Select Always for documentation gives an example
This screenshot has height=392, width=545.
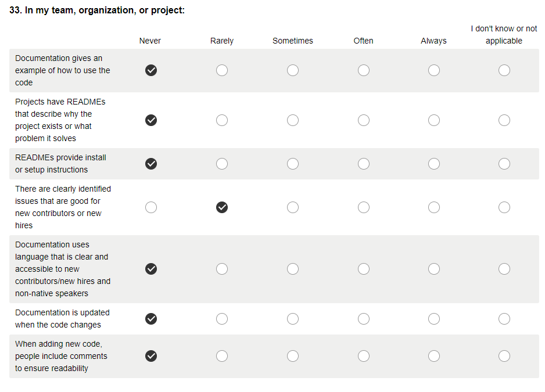tap(434, 70)
